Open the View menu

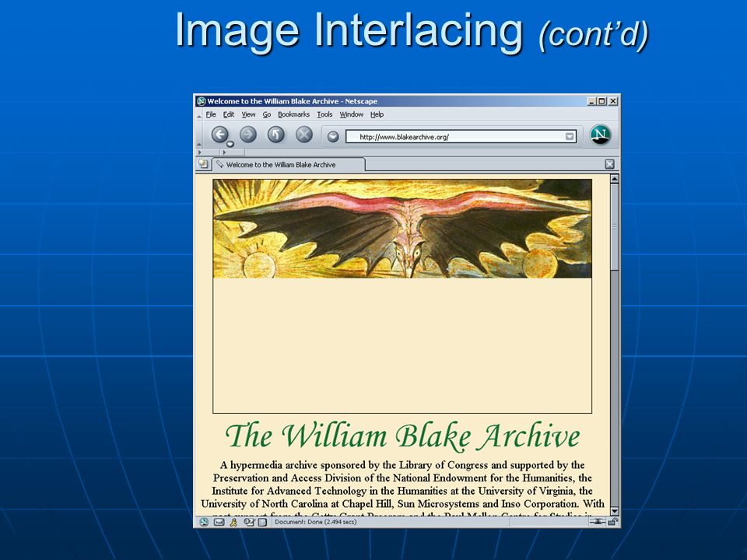tap(248, 114)
